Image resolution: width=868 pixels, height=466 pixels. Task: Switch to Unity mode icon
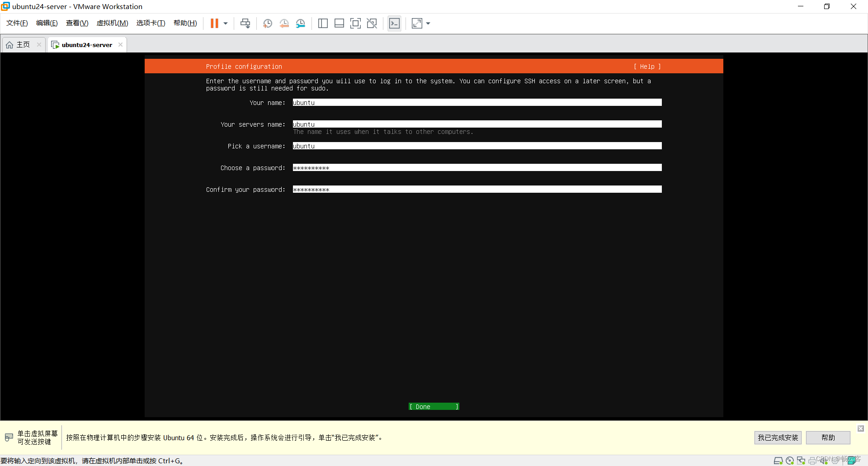[x=372, y=24]
